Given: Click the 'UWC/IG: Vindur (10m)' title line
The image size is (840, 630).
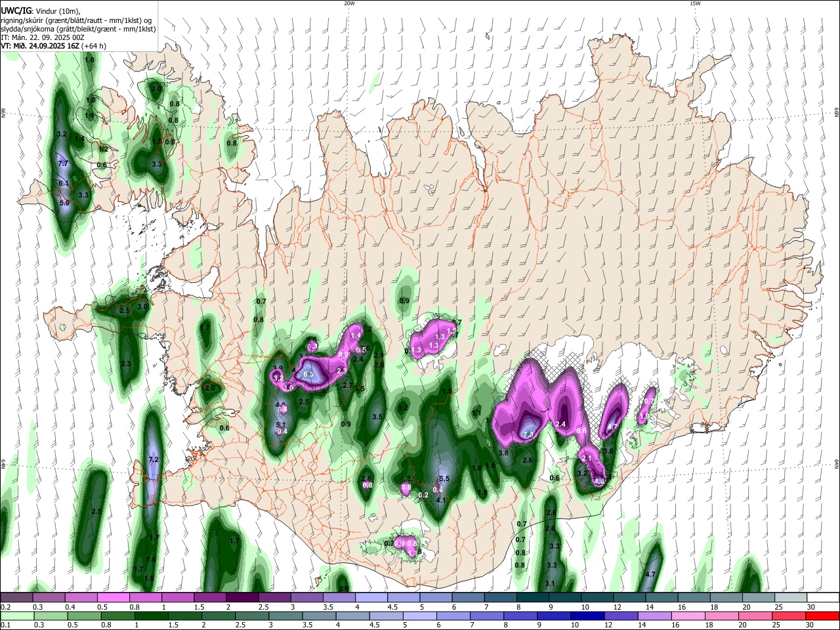Looking at the screenshot, I should (x=41, y=11).
